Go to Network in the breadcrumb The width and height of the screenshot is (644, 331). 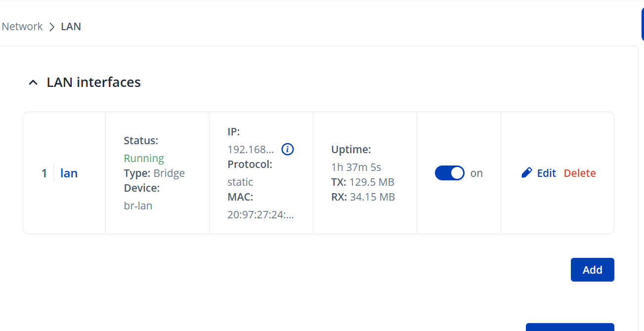22,27
